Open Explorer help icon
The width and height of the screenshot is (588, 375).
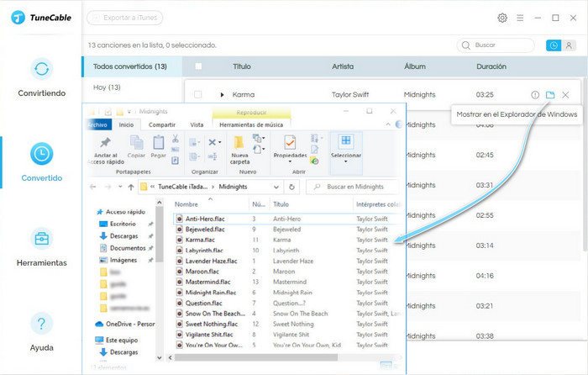(399, 124)
